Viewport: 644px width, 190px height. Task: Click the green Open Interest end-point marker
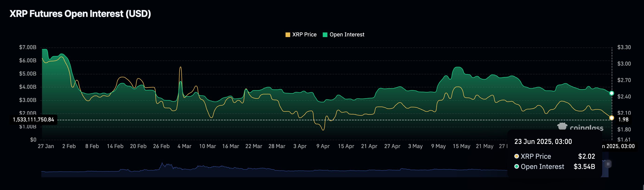(x=612, y=93)
